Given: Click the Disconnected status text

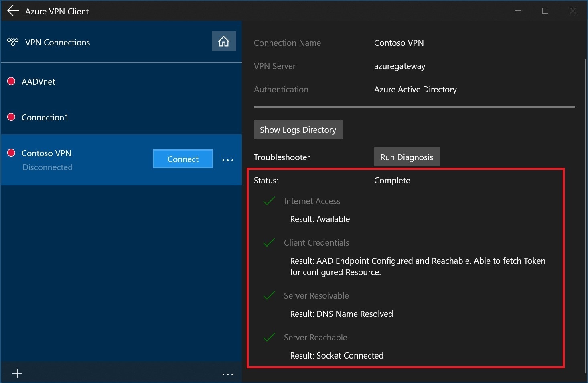Looking at the screenshot, I should pyautogui.click(x=47, y=167).
